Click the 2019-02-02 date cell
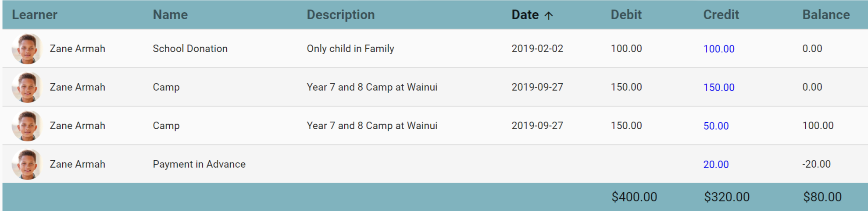The width and height of the screenshot is (868, 211). coord(537,49)
